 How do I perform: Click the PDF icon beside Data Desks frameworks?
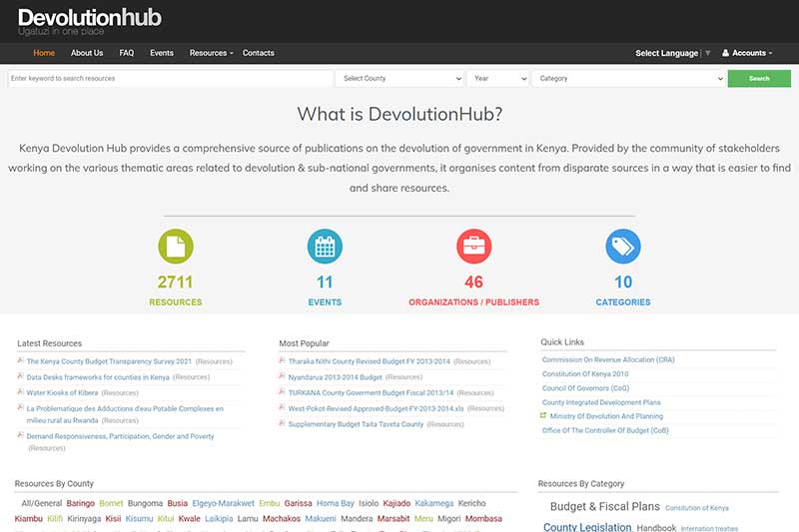click(20, 376)
